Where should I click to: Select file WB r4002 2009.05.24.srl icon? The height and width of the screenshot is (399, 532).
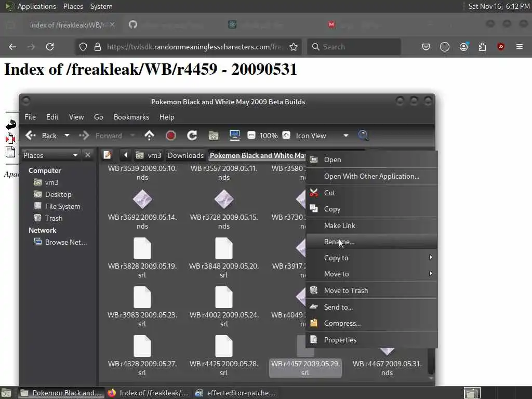[223, 297]
